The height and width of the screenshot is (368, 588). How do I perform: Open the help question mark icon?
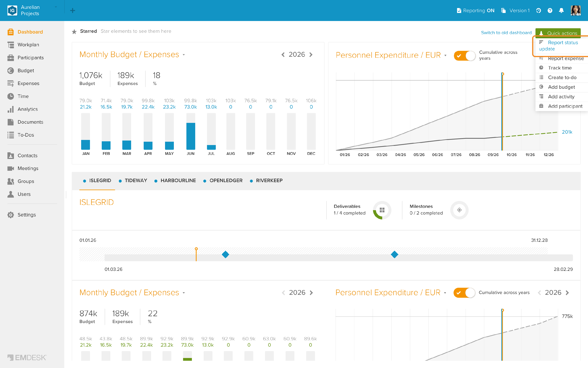click(550, 10)
